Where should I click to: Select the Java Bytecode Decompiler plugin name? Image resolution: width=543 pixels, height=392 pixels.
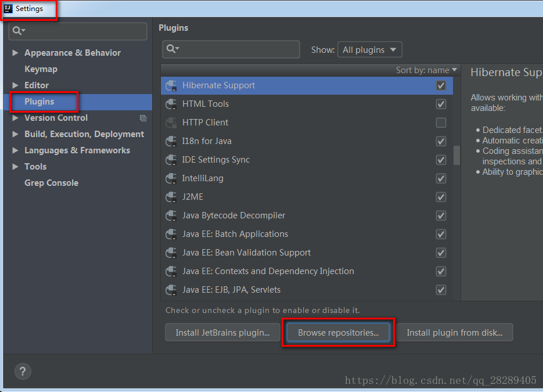pos(234,215)
